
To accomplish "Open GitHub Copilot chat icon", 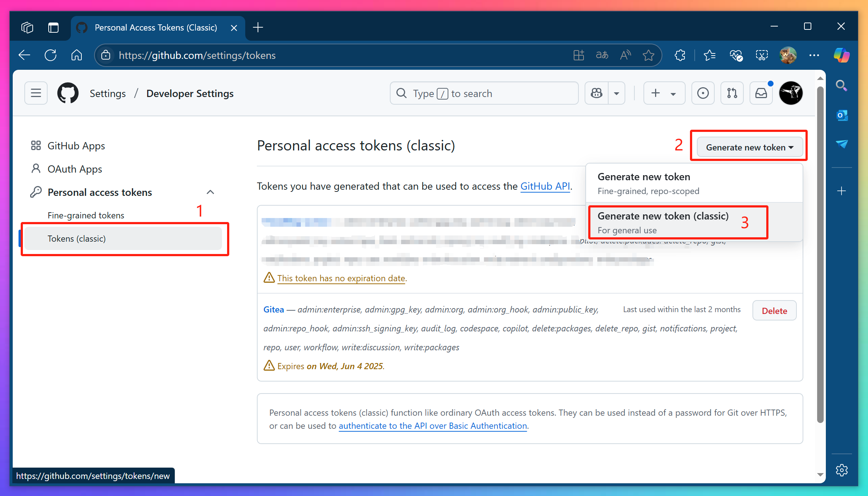I will click(597, 93).
